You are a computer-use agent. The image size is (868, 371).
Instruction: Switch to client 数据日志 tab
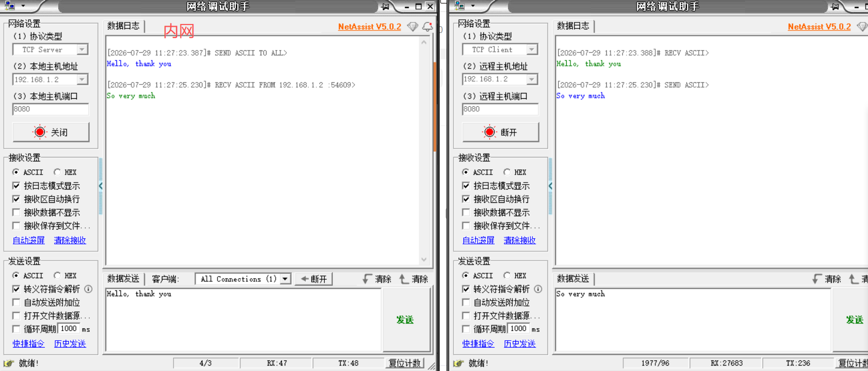click(573, 26)
